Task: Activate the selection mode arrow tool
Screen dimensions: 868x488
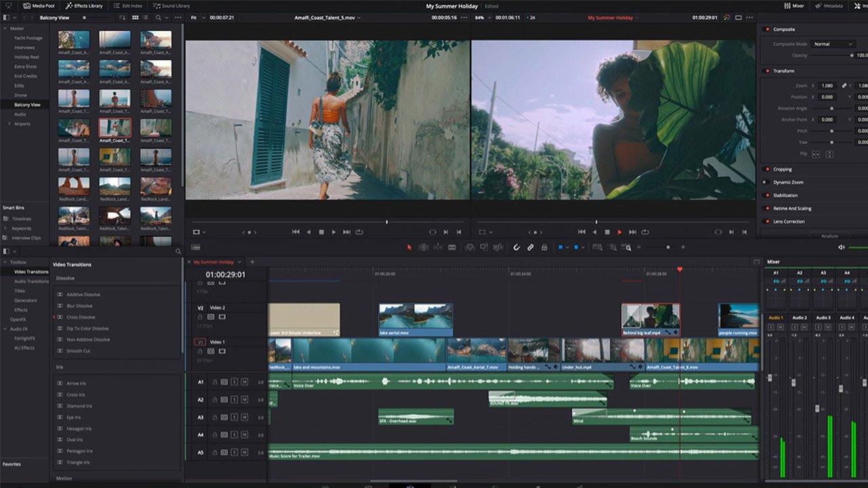Action: pyautogui.click(x=410, y=247)
